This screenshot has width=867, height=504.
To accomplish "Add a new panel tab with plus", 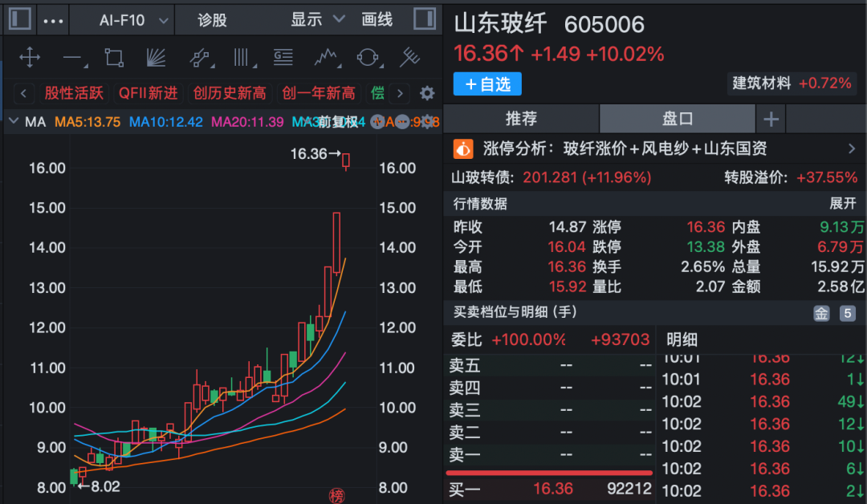I will click(x=771, y=118).
